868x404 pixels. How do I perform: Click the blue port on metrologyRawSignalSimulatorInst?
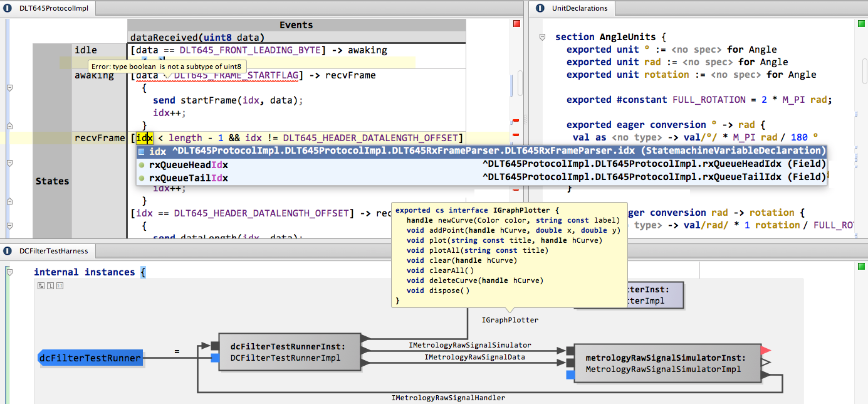pos(570,375)
